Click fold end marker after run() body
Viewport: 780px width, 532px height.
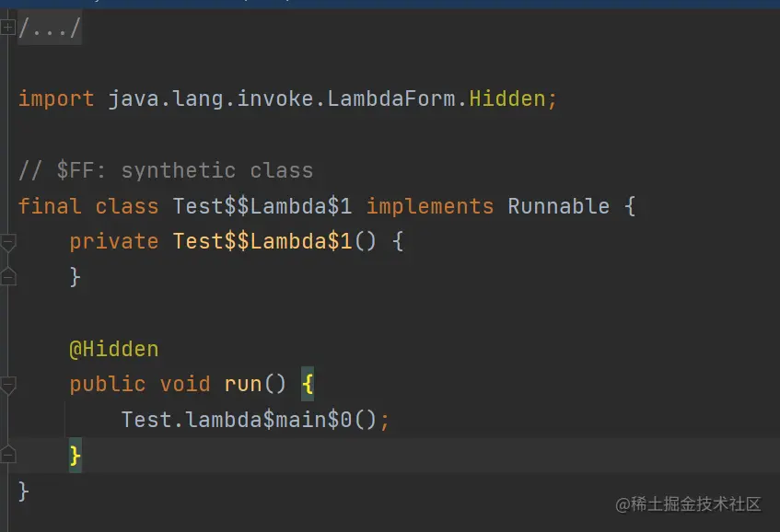[x=8, y=455]
